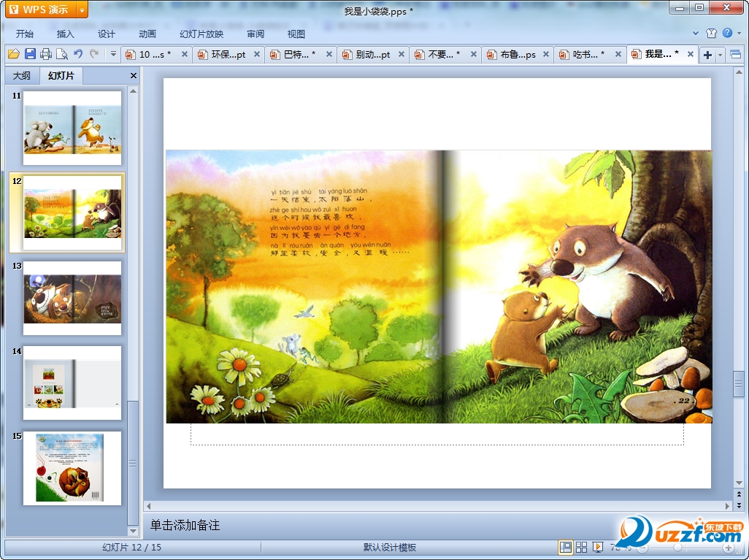Open the WPS 演示 application menu dropdown arrow
Image resolution: width=749 pixels, height=560 pixels.
(82, 9)
